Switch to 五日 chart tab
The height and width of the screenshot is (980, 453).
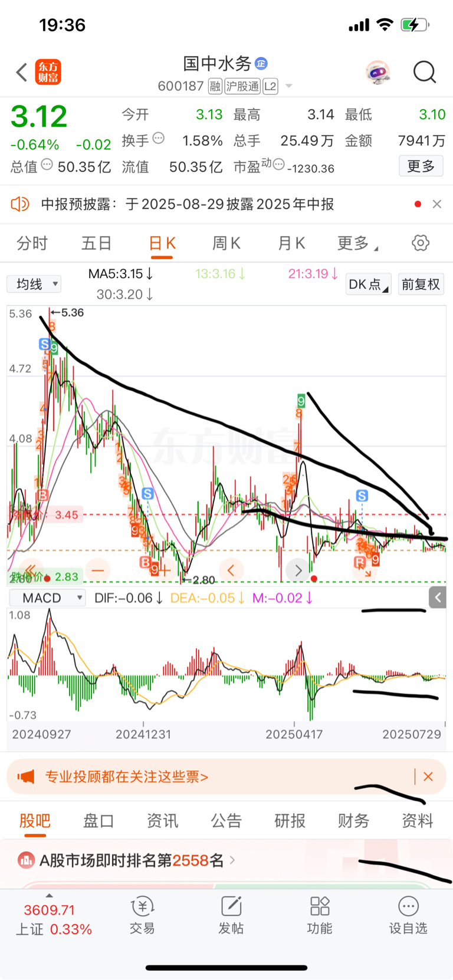pyautogui.click(x=97, y=243)
